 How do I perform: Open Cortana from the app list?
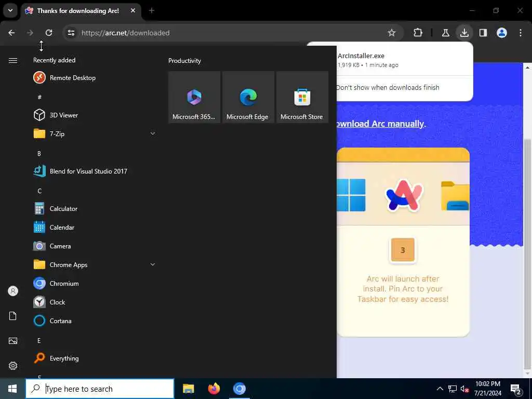tap(95, 321)
